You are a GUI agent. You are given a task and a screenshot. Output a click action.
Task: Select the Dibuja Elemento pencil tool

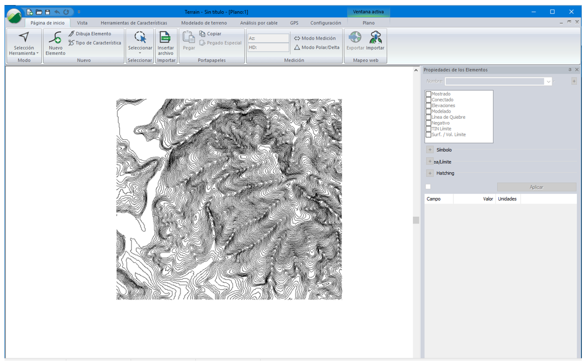pos(89,34)
